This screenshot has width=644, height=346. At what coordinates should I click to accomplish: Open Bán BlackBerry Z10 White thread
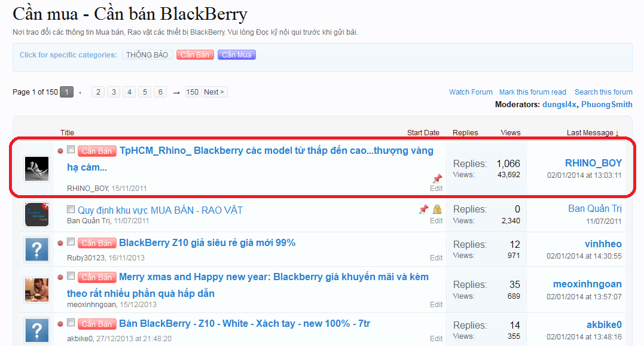click(x=245, y=324)
